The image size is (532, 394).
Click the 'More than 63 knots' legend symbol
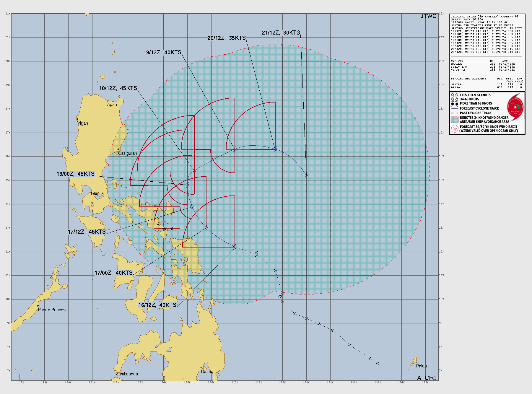pos(455,104)
